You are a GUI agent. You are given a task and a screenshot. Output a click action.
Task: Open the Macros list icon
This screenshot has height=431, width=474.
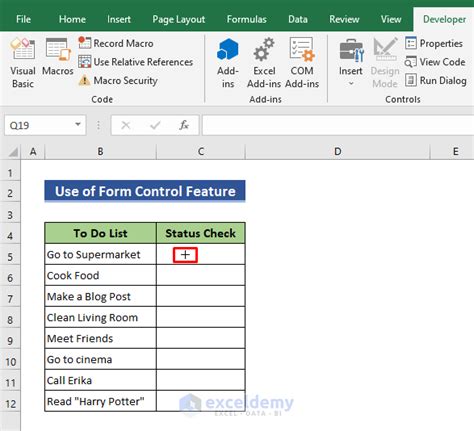pyautogui.click(x=57, y=49)
